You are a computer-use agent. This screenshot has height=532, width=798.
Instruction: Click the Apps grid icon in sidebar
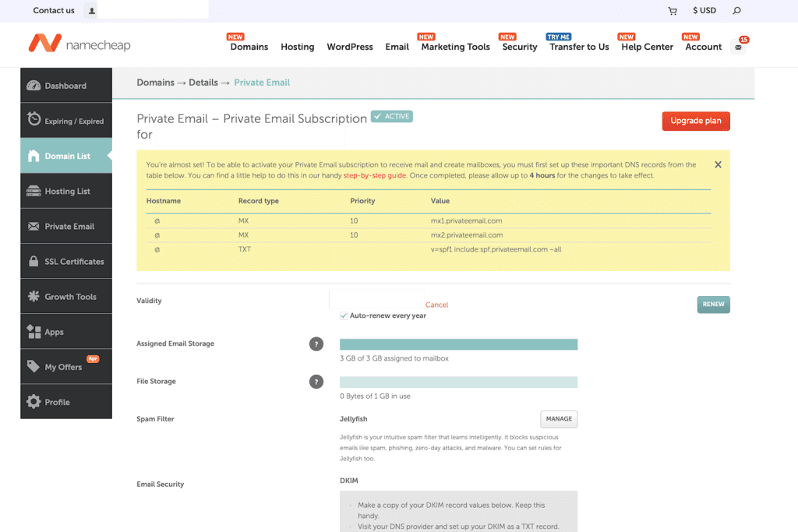click(34, 332)
